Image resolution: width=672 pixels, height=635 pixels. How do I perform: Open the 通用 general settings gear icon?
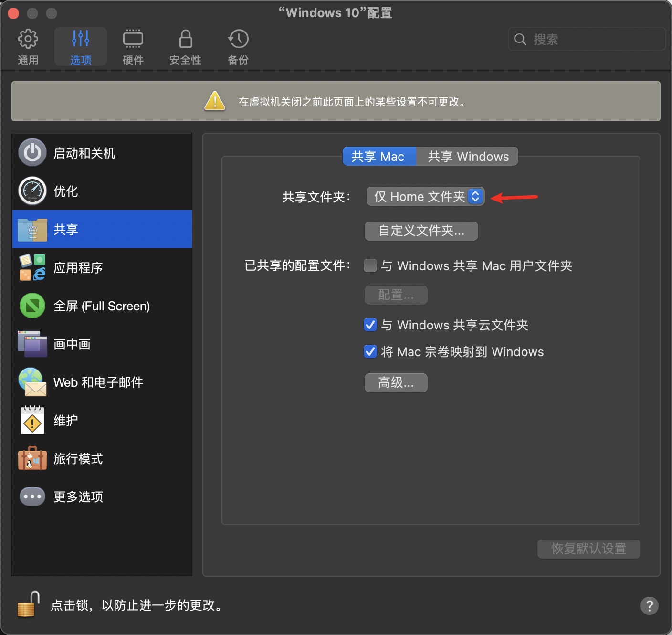point(28,39)
